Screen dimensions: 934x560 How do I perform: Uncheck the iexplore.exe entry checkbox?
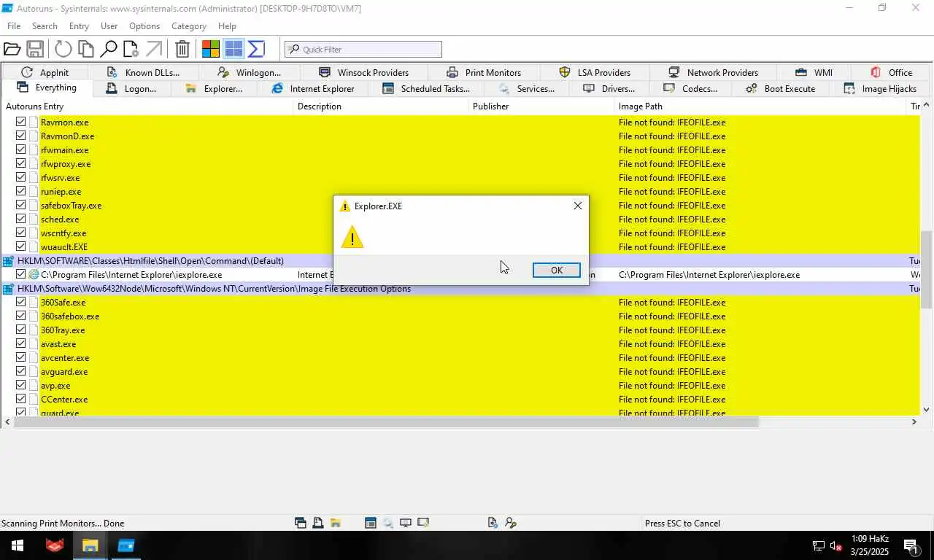(21, 274)
